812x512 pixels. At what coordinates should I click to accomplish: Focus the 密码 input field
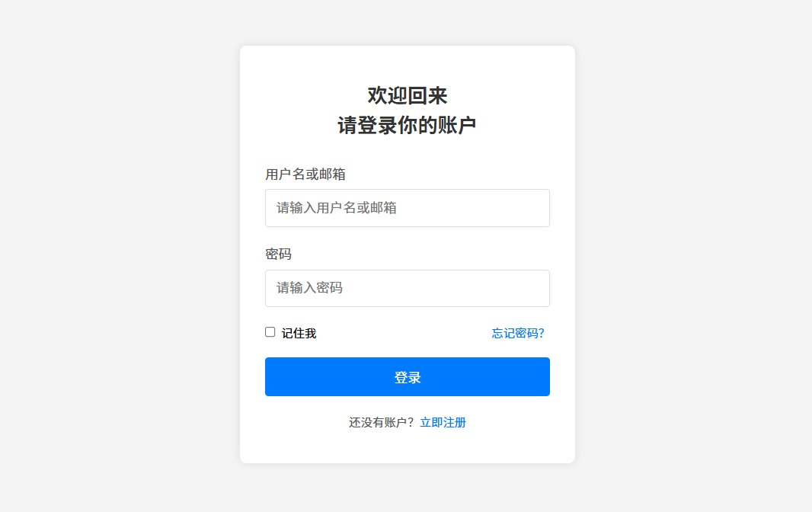407,288
